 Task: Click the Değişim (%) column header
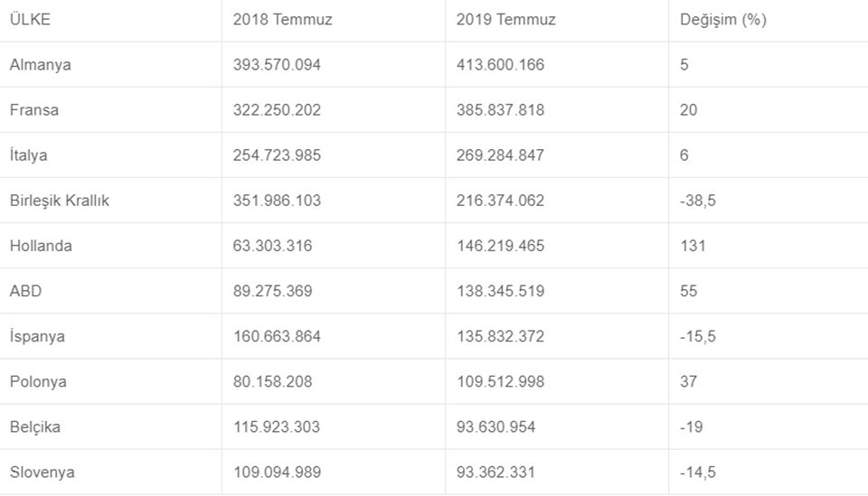point(723,19)
